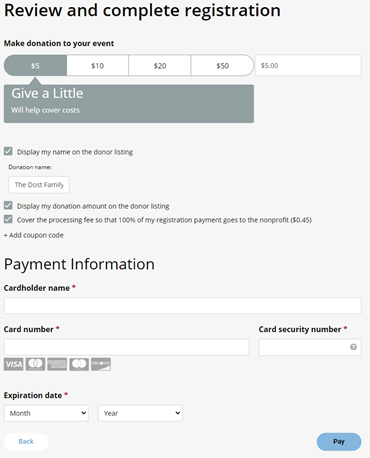Open the card security number help icon
The width and height of the screenshot is (370, 458).
pyautogui.click(x=353, y=347)
